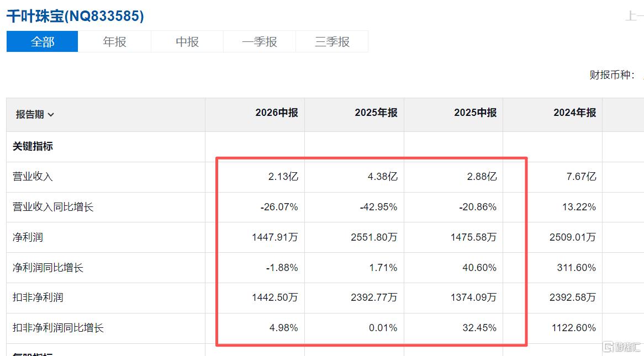Show the 一季报 tab
This screenshot has width=644, height=356.
(260, 41)
